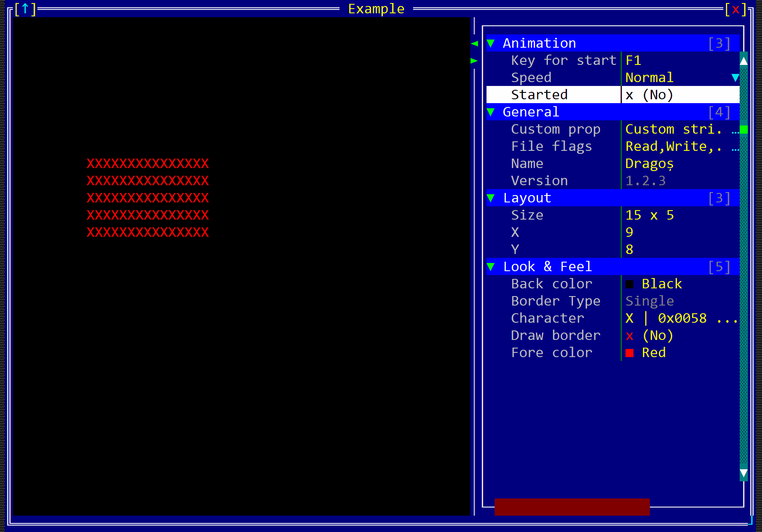Screen dimensions: 762x532
Task: Click the up arrow window resize icon
Action: coord(25,9)
